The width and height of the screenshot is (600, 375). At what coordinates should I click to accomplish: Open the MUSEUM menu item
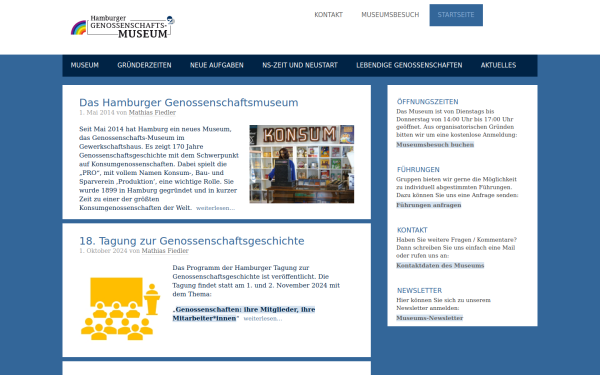click(85, 65)
